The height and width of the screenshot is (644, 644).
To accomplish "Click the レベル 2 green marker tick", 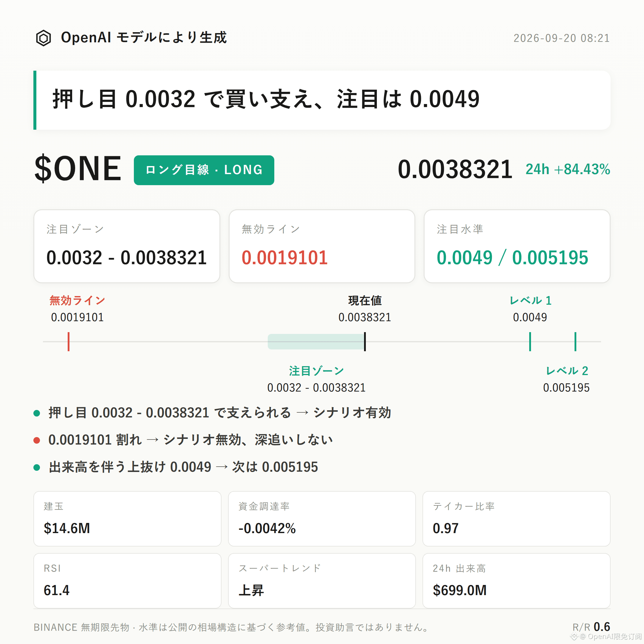I will click(x=575, y=342).
